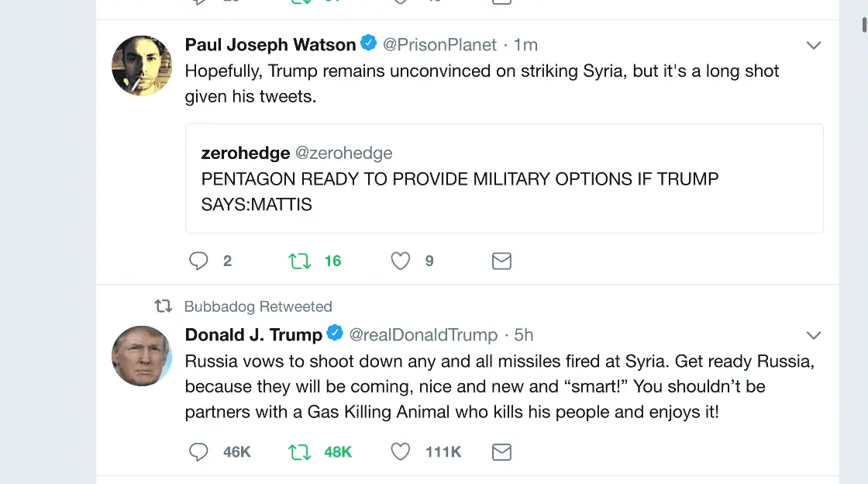This screenshot has width=868, height=484.
Task: Open the more options chevron on Watson's tweet
Action: (x=813, y=46)
